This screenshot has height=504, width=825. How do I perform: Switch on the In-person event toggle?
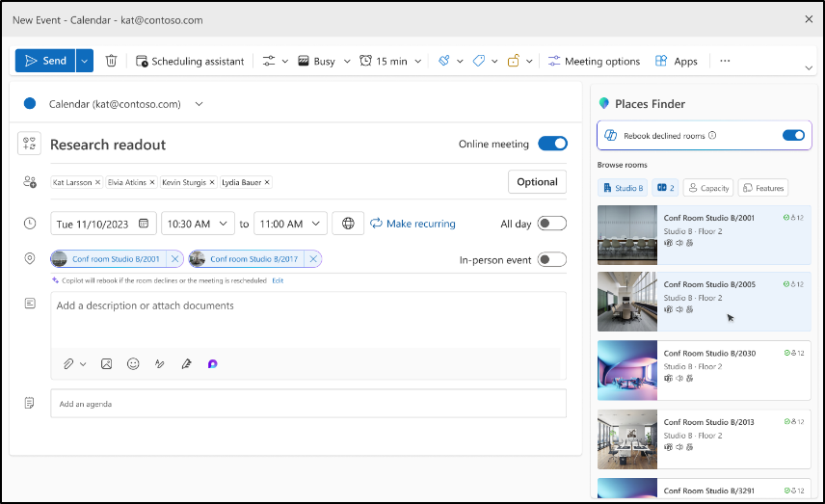click(x=551, y=259)
